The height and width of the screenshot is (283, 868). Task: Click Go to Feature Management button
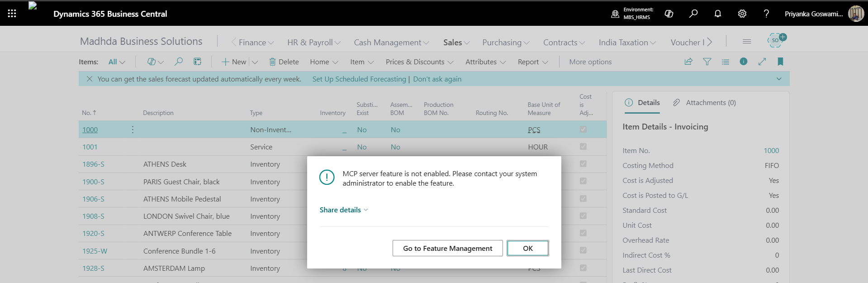click(447, 248)
